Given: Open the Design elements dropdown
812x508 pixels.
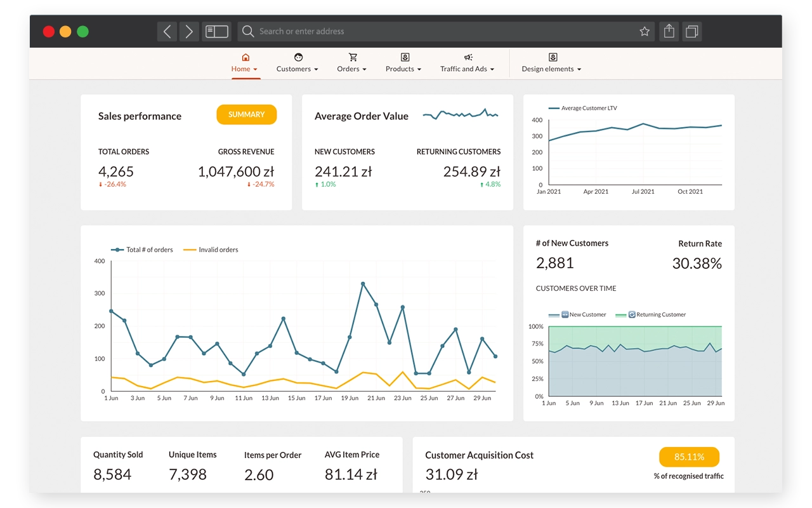Looking at the screenshot, I should [x=551, y=69].
